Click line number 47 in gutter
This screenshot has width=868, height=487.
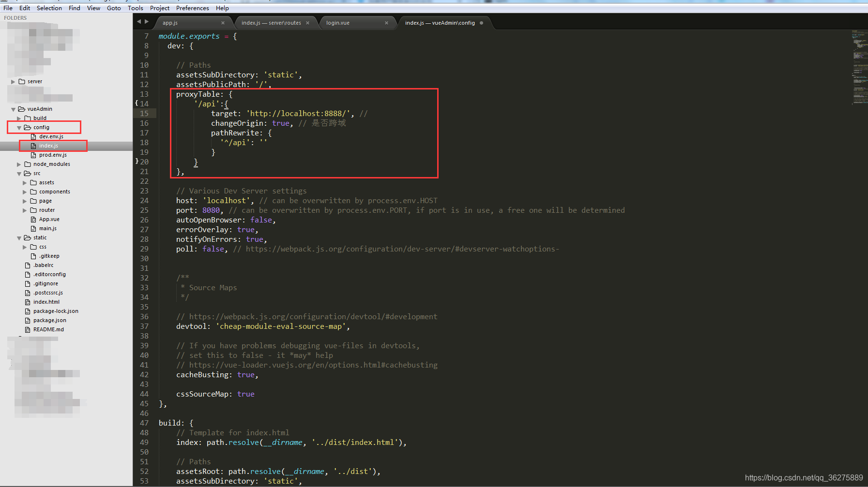144,423
